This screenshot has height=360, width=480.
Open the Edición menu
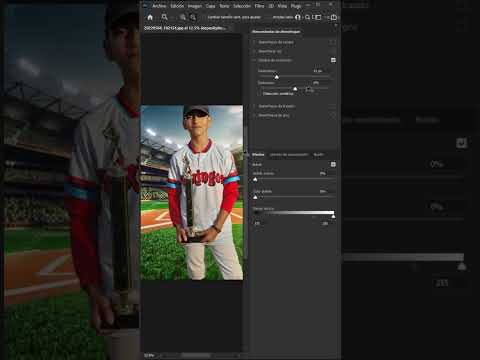(177, 6)
